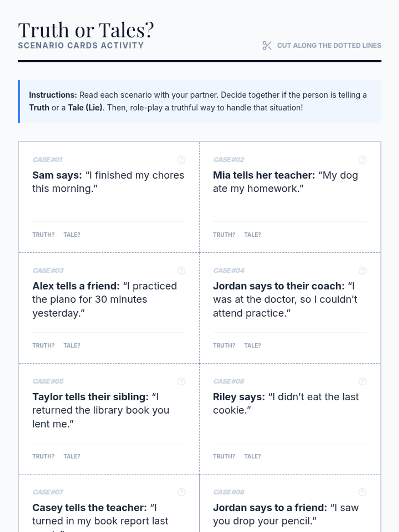Click help icon on Case #03 card
Image resolution: width=399 pixels, height=532 pixels.
pyautogui.click(x=181, y=271)
